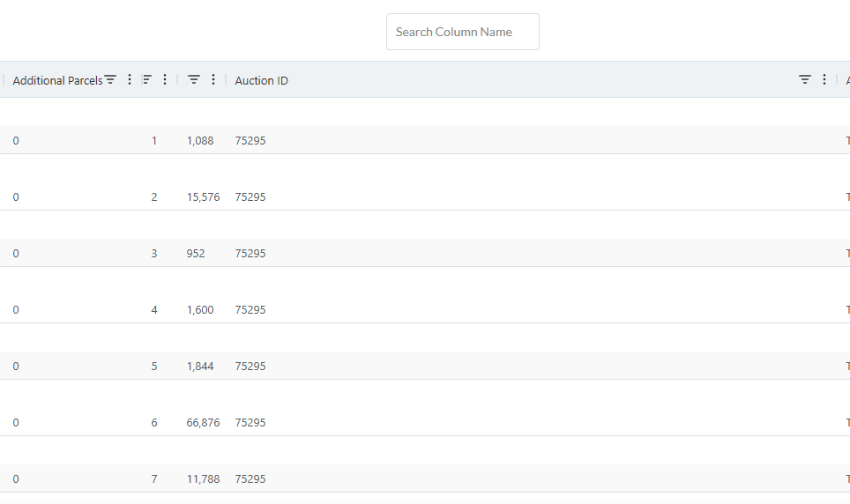Click the Auction ID column header label

(x=262, y=80)
